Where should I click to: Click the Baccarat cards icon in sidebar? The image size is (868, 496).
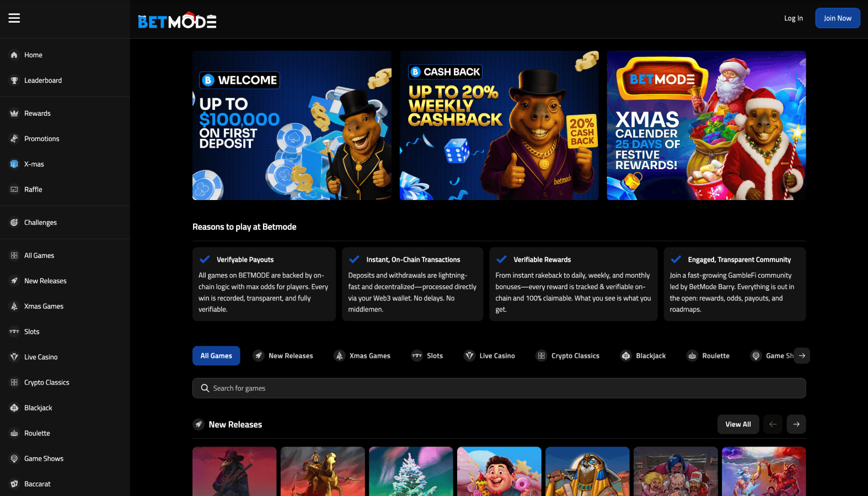[14, 484]
